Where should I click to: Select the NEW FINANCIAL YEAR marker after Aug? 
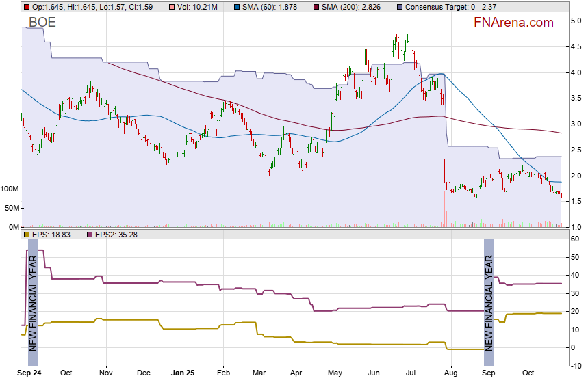pyautogui.click(x=489, y=302)
